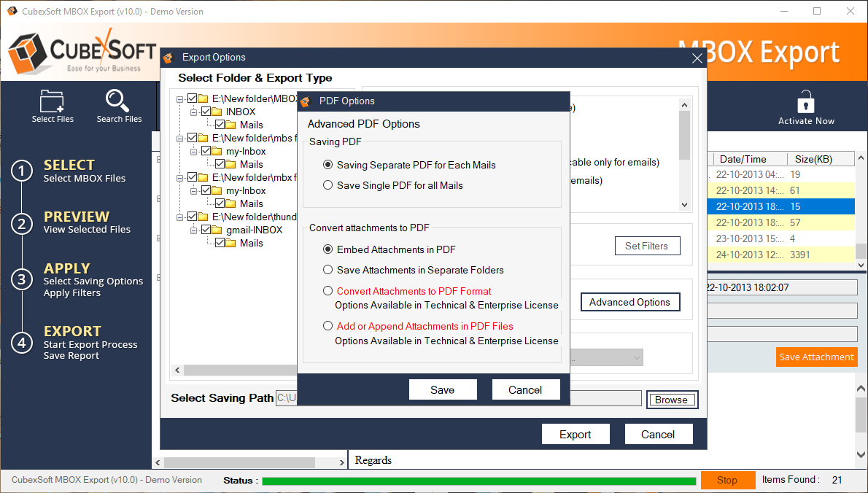Collapse the E:\New folder\mbs tree node
The height and width of the screenshot is (493, 868).
tap(180, 138)
